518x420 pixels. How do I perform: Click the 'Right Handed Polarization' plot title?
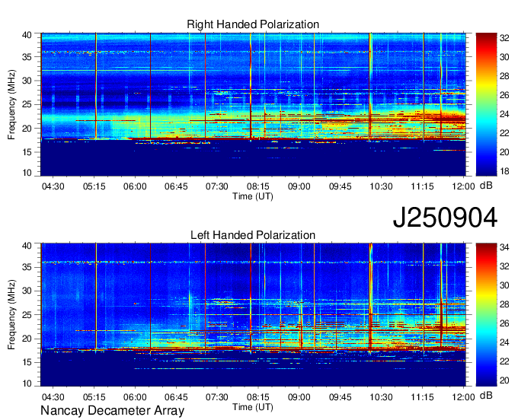253,24
